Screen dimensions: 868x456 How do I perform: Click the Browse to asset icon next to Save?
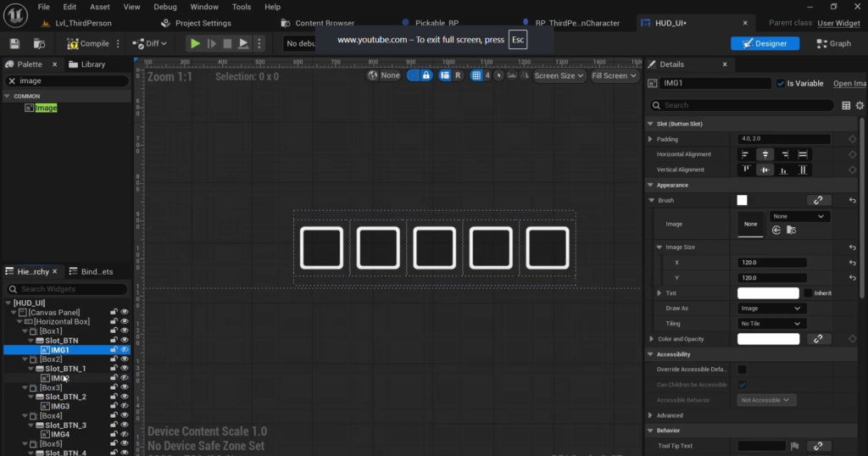[39, 44]
